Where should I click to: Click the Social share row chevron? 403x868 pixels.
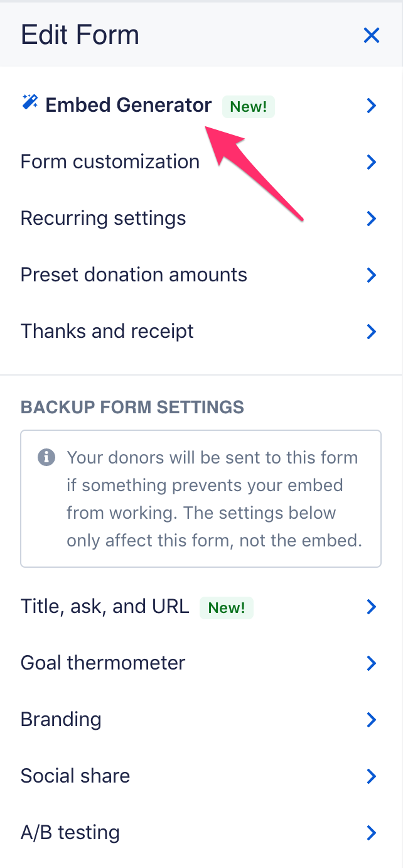pyautogui.click(x=372, y=776)
